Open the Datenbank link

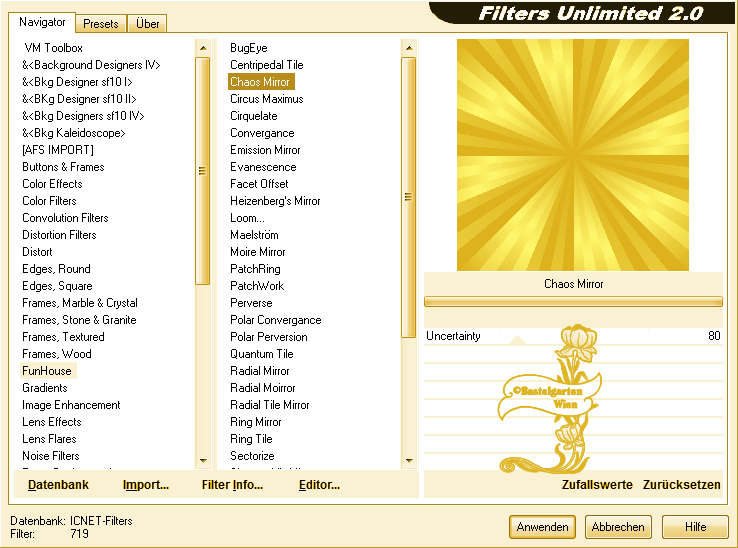tap(58, 484)
